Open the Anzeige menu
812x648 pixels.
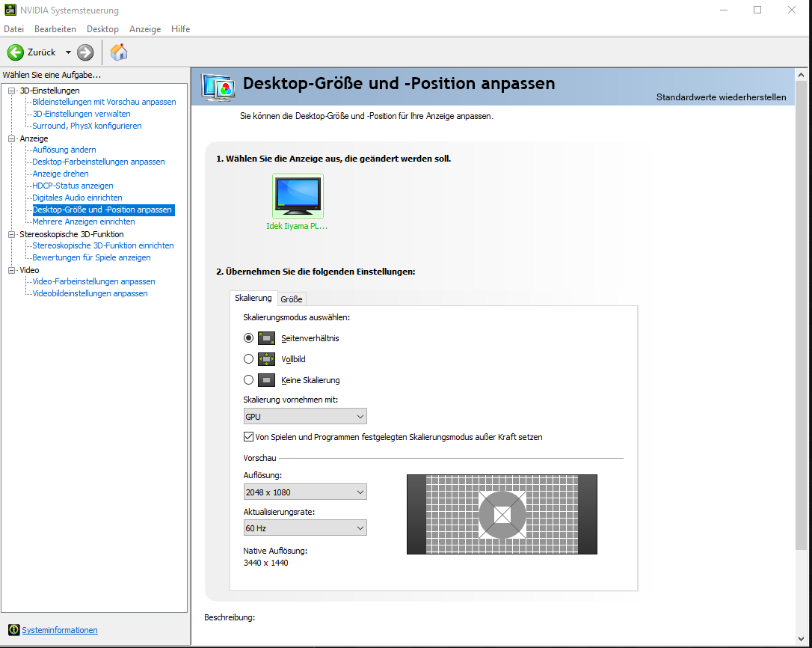pos(145,29)
